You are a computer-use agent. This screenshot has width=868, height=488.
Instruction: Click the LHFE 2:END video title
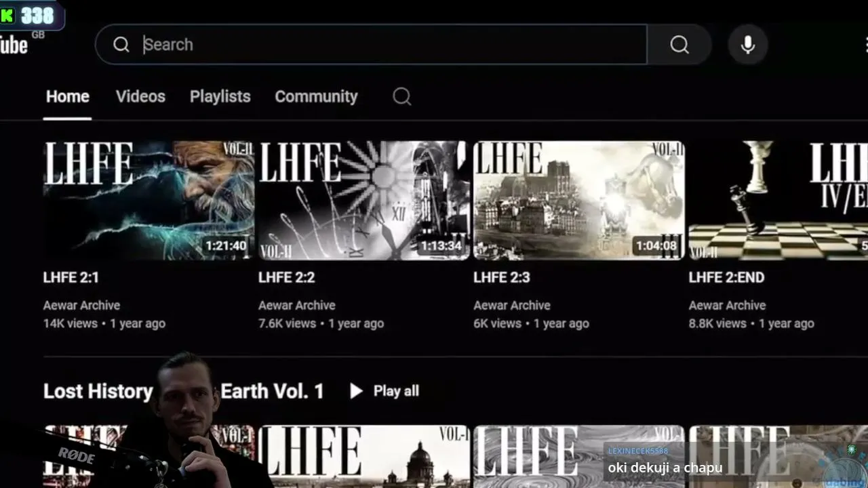pos(726,277)
